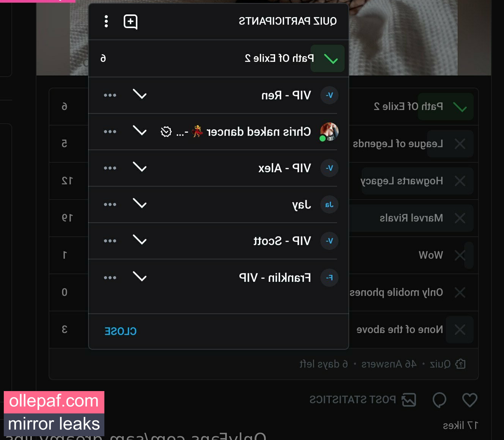Viewport: 504px width, 440px height.
Task: Open the three-dot options for Jay
Action: pos(110,204)
